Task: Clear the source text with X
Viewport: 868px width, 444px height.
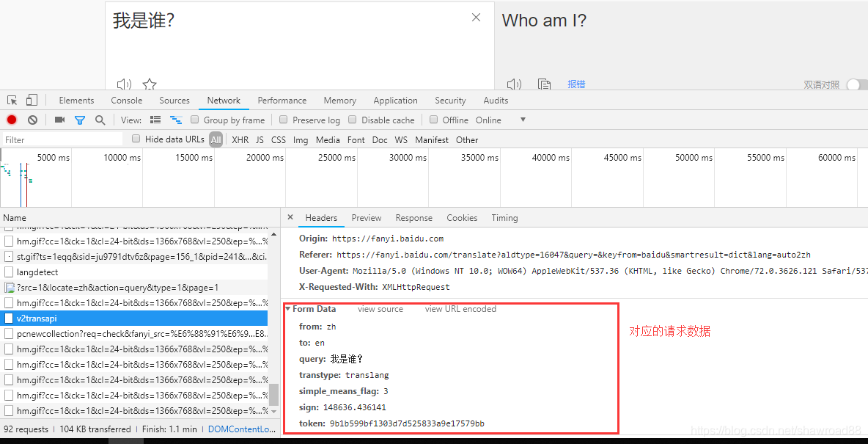Action: (x=476, y=18)
